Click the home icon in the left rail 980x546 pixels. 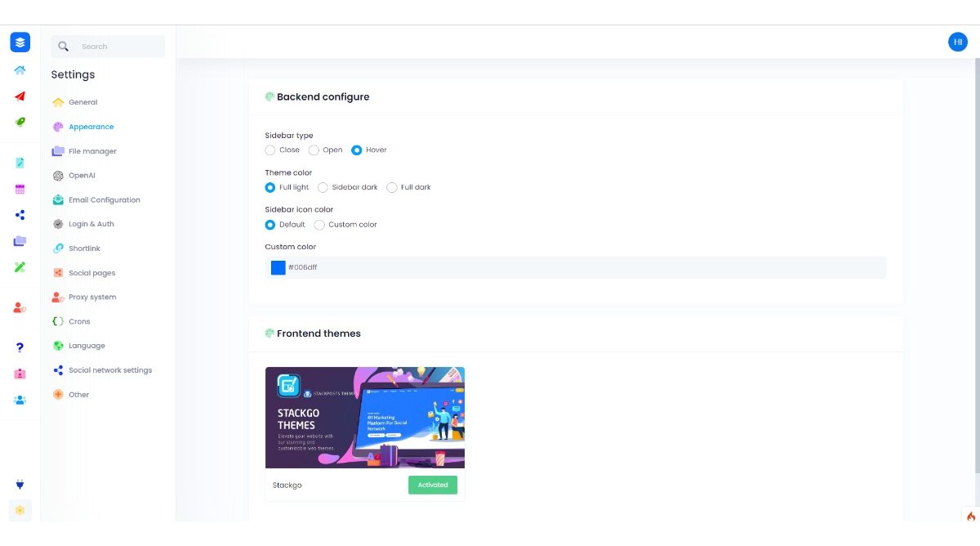pos(20,70)
